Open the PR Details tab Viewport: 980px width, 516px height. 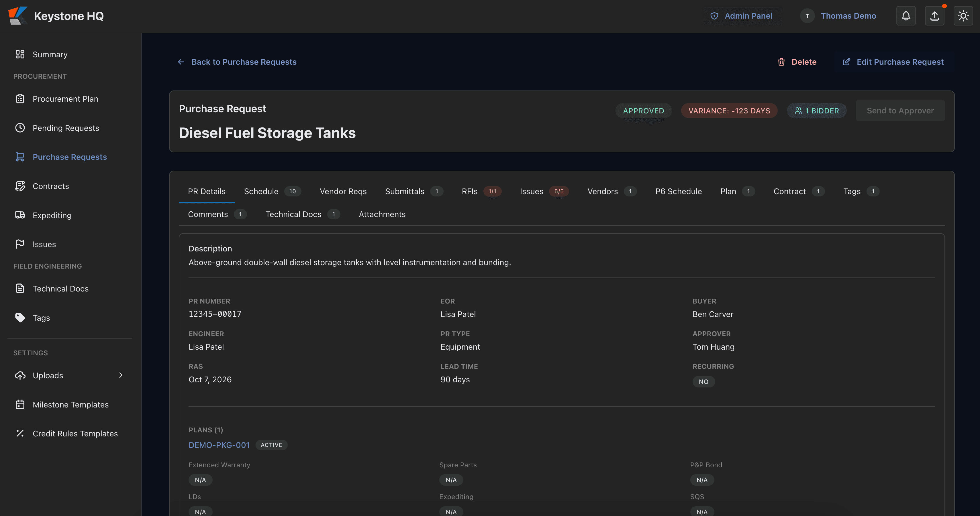point(207,191)
